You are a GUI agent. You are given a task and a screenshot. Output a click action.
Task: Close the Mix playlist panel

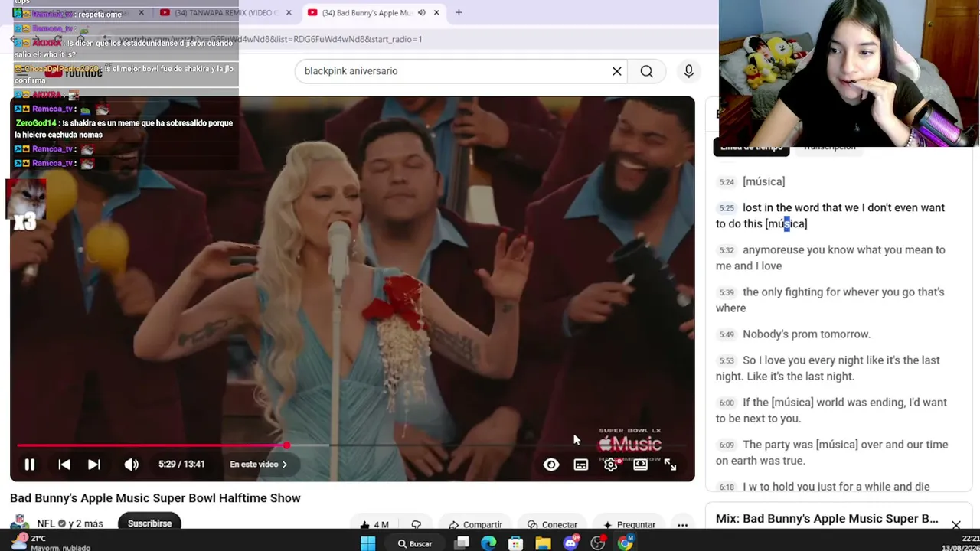click(x=956, y=525)
